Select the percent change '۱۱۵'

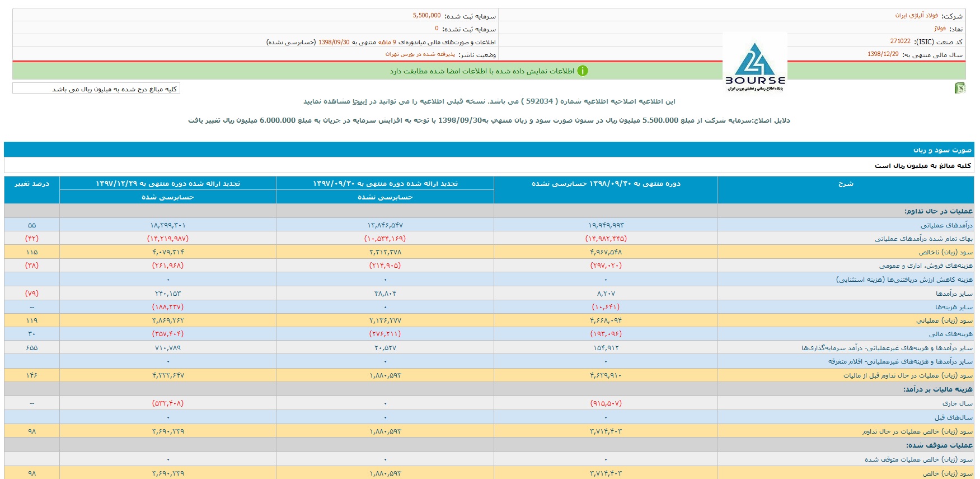point(32,252)
